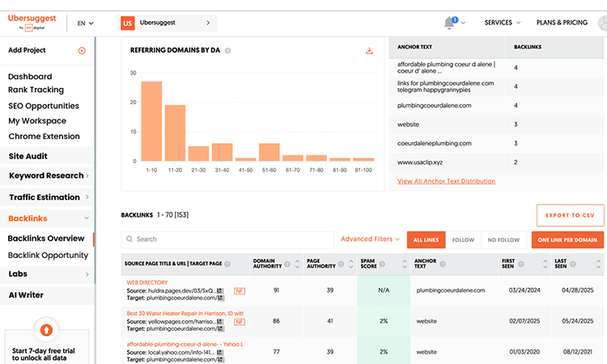Screen dimensions: 607x364
Task: Open the Services dropdown menu
Action: [x=503, y=23]
